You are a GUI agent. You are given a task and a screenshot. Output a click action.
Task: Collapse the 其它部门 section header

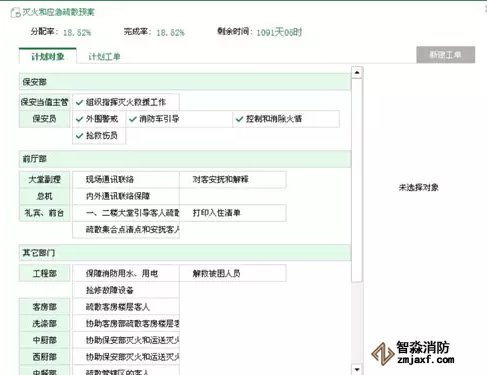pos(185,253)
